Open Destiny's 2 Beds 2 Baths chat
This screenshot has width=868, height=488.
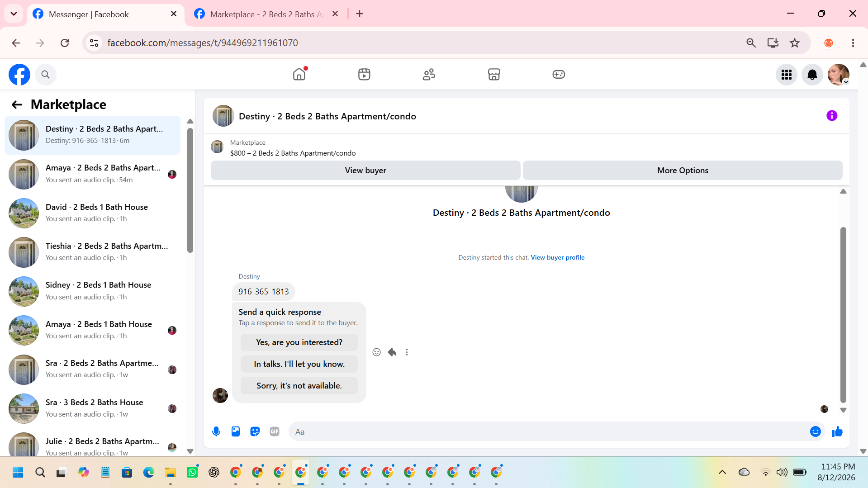92,135
